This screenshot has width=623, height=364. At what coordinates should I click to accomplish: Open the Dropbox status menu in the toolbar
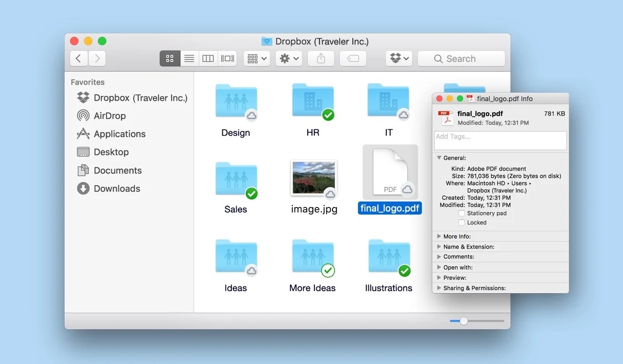click(399, 58)
